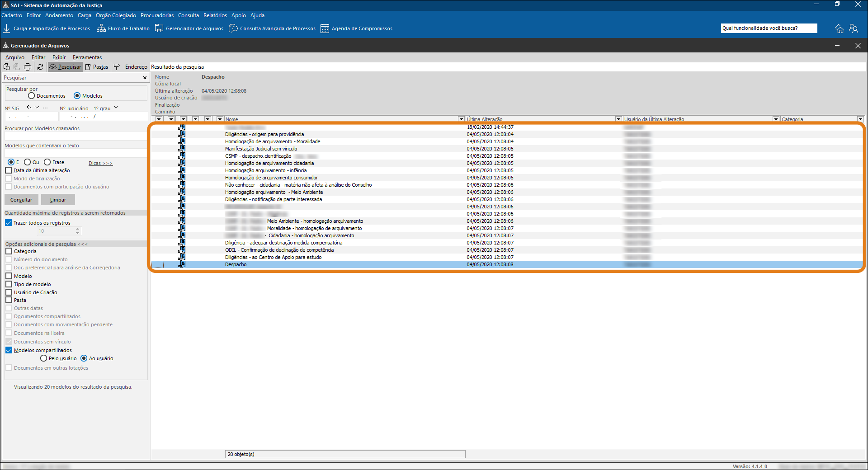Open the Arquivo menu
The image size is (868, 470).
[15, 57]
